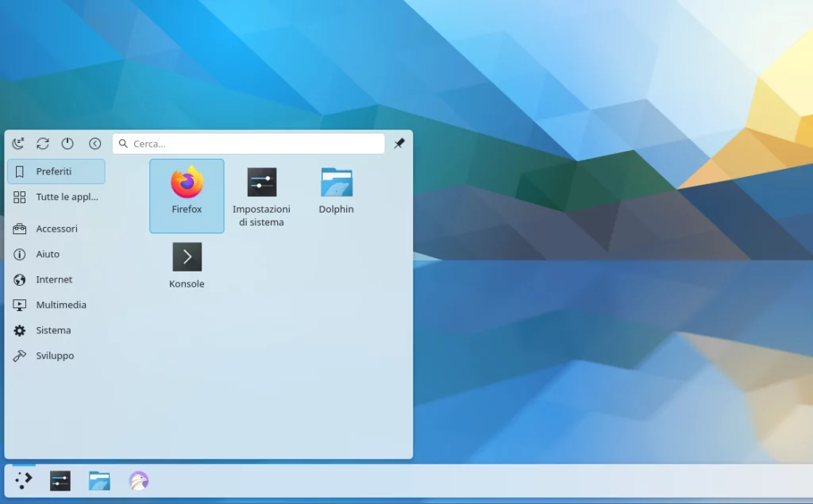This screenshot has height=504, width=813.
Task: Collapse the power options with the chevron
Action: coord(94,144)
